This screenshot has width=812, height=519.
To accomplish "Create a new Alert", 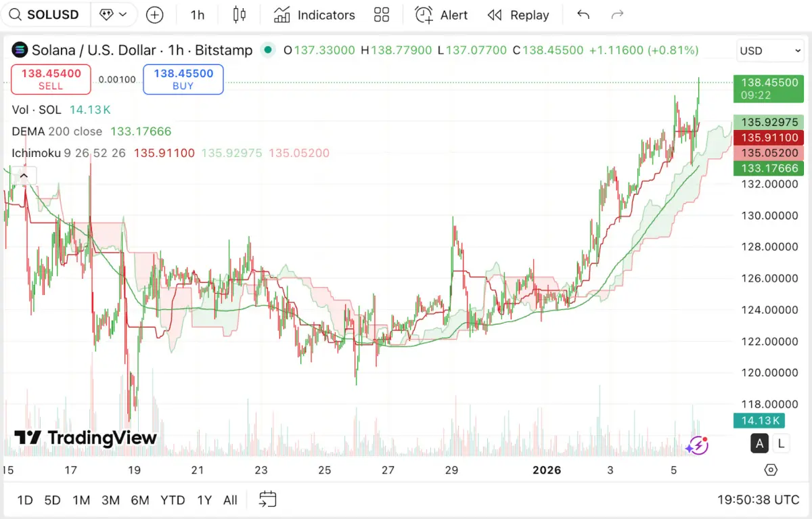I will point(441,14).
